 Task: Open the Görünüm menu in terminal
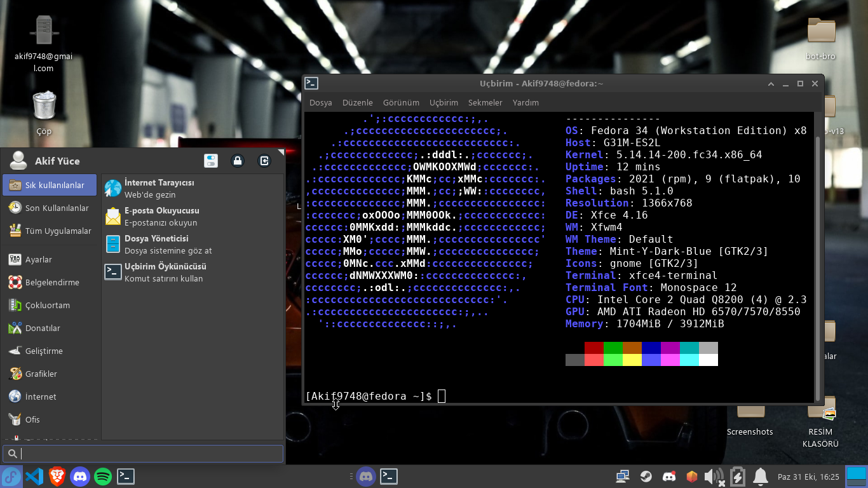(401, 102)
